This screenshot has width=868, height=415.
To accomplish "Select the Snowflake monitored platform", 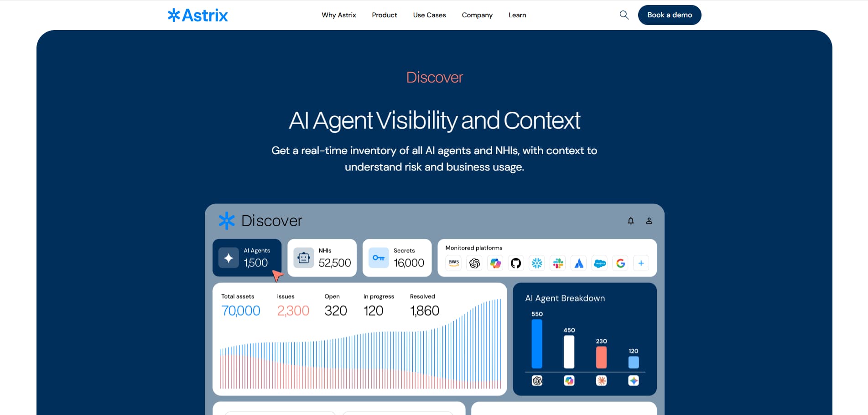I will [x=536, y=263].
